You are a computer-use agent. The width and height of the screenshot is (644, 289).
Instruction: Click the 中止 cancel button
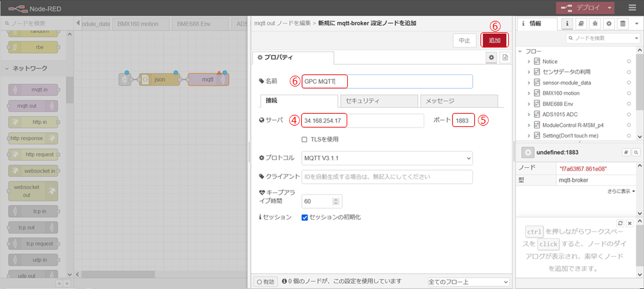pyautogui.click(x=464, y=40)
